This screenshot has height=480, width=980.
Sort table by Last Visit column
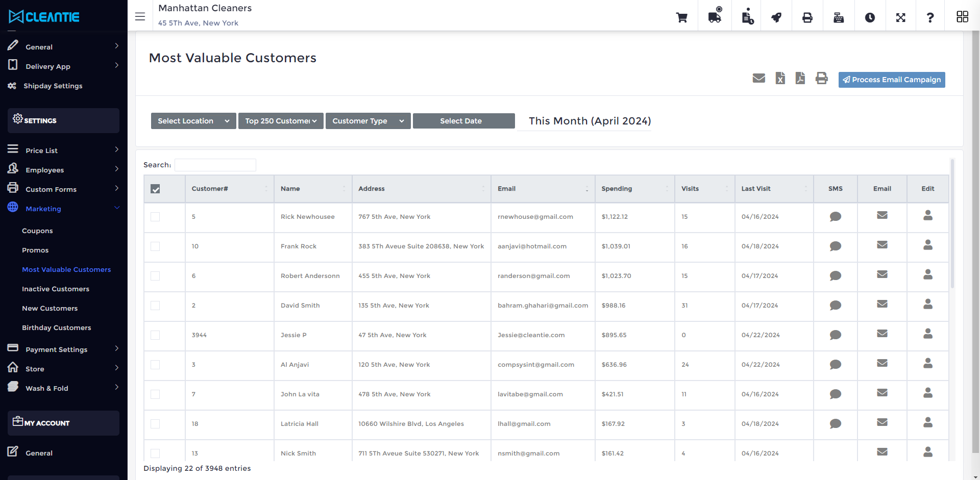tap(774, 189)
